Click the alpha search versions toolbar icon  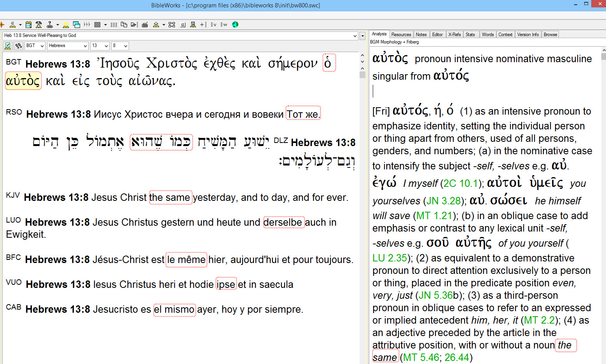tap(12, 24)
